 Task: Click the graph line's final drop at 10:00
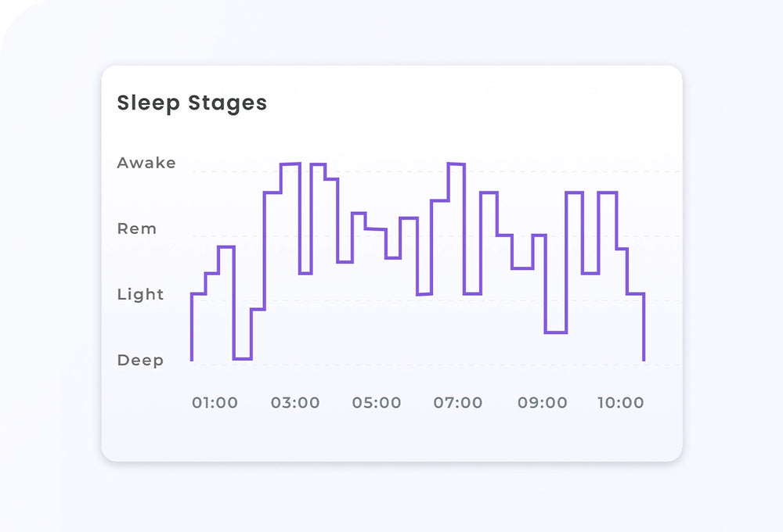click(x=644, y=329)
